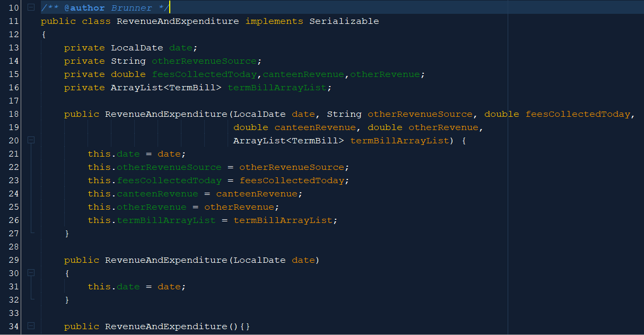The width and height of the screenshot is (644, 335).
Task: Click the author name Brunner
Action: (132, 8)
